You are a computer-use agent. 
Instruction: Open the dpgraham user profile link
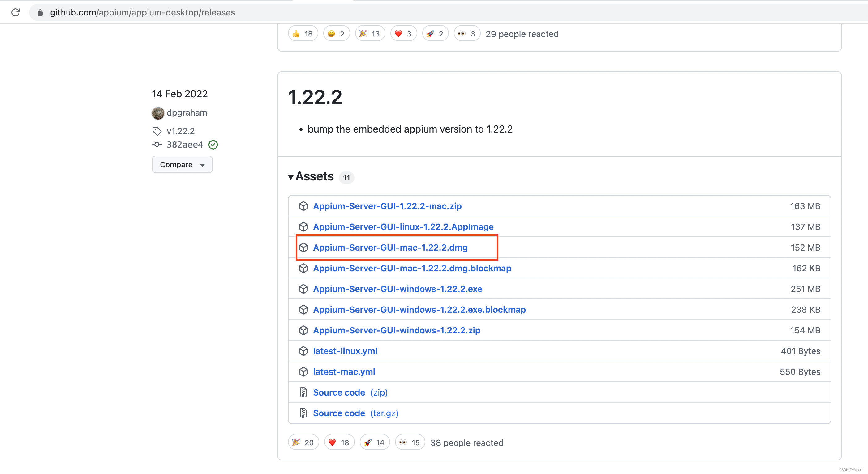(187, 112)
